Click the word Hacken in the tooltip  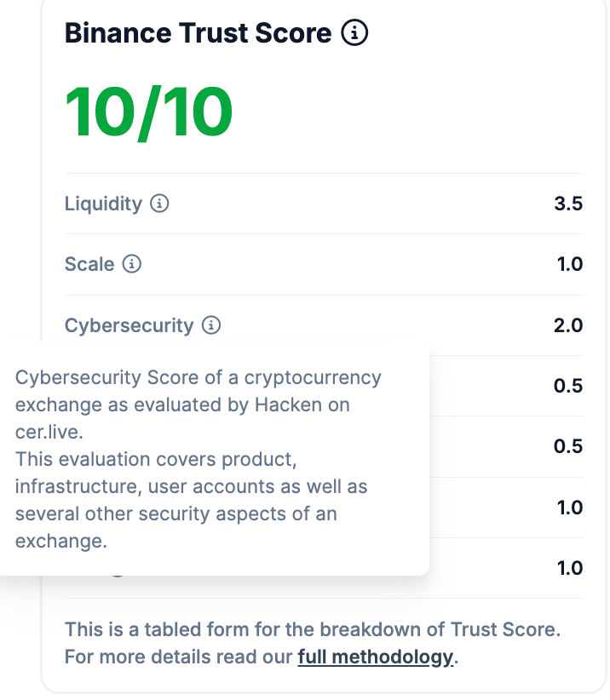coord(288,405)
